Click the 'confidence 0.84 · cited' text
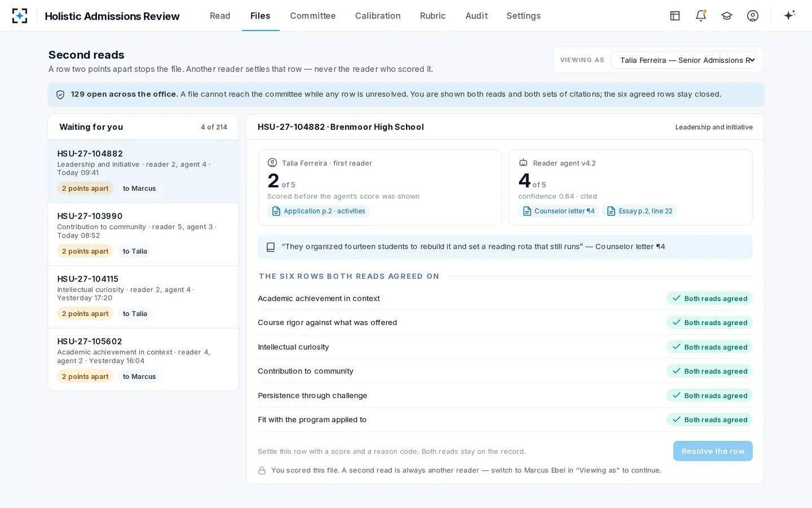 pos(558,196)
